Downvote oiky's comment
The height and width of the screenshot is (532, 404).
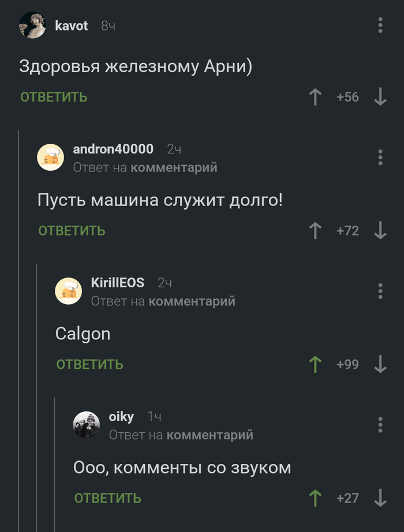point(380,498)
